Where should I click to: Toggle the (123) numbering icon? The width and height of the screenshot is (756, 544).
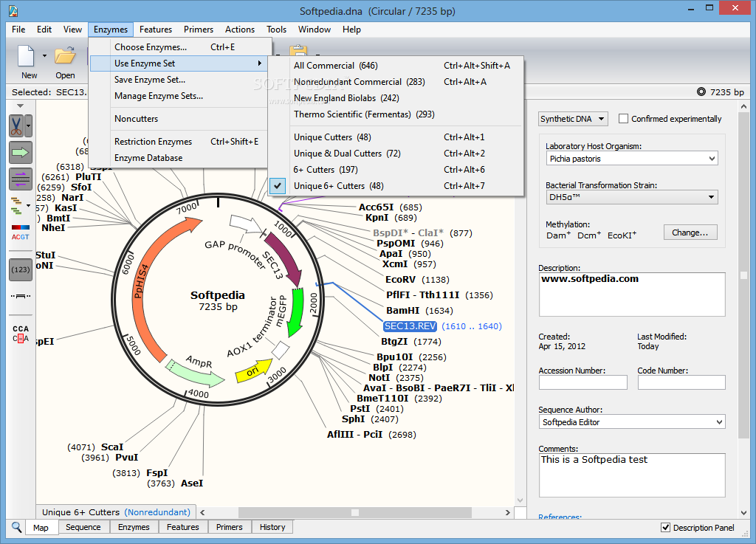click(20, 269)
